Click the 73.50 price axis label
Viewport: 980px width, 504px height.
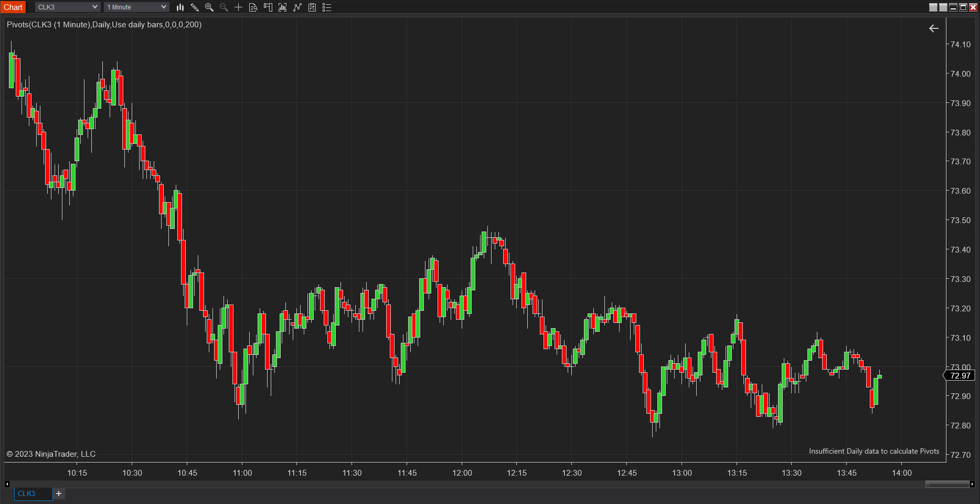(x=961, y=220)
